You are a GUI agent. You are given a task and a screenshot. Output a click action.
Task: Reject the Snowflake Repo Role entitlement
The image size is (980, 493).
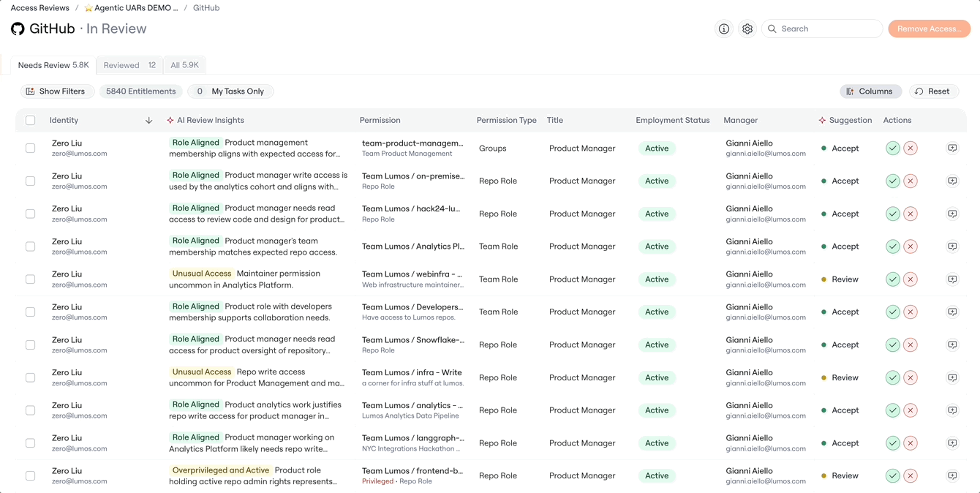point(910,345)
